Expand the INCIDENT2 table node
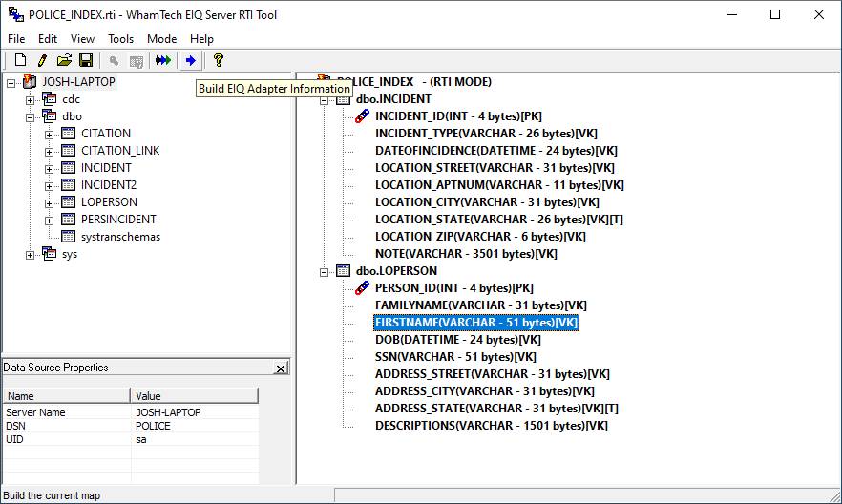 tap(49, 186)
